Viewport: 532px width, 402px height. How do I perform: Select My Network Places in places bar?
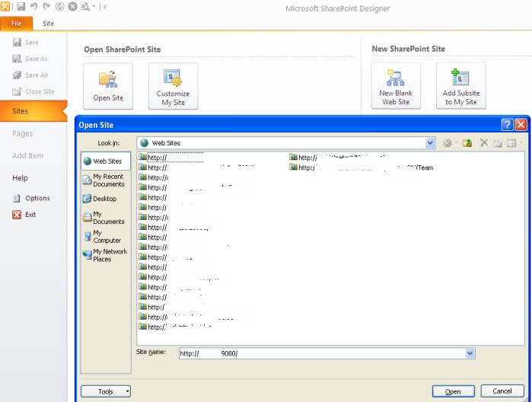click(x=106, y=255)
